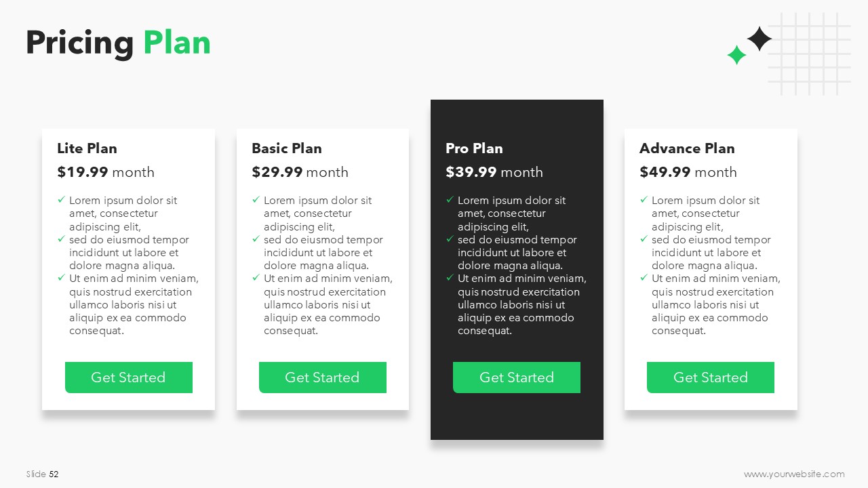Screen dimensions: 868x488
Task: Click the black sparkle star icon
Action: pyautogui.click(x=759, y=39)
